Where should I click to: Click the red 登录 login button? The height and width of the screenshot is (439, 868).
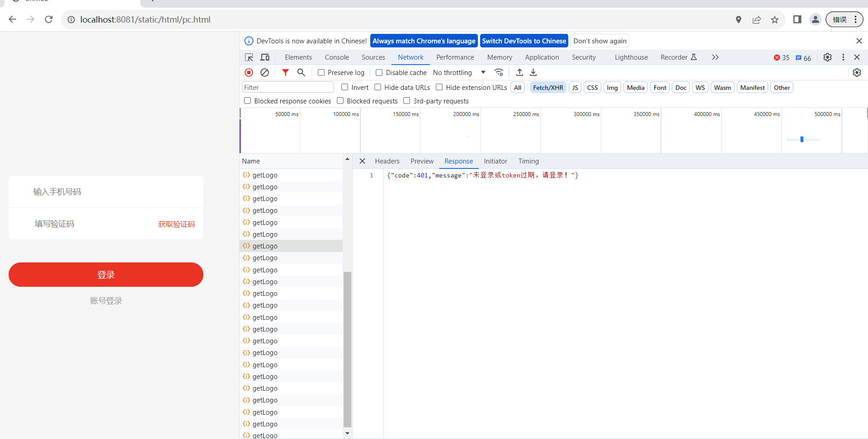click(x=106, y=275)
